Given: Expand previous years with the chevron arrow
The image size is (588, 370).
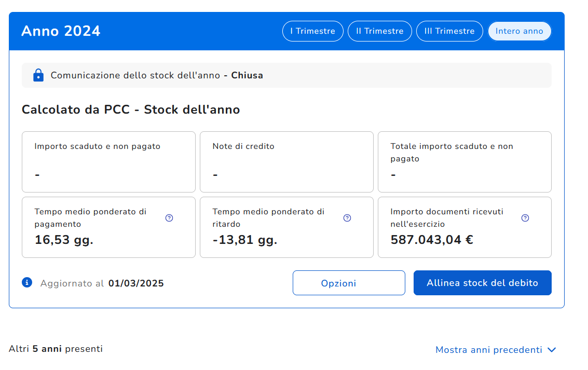Looking at the screenshot, I should [x=552, y=350].
